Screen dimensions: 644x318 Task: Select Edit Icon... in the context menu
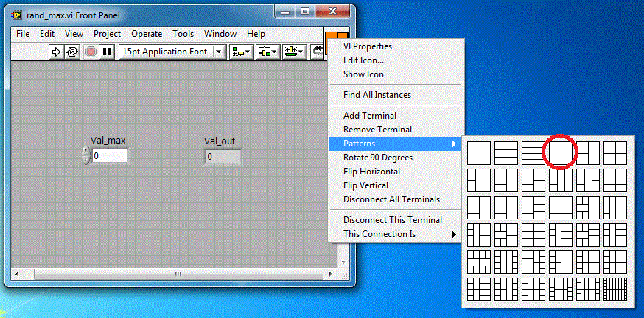(x=363, y=60)
